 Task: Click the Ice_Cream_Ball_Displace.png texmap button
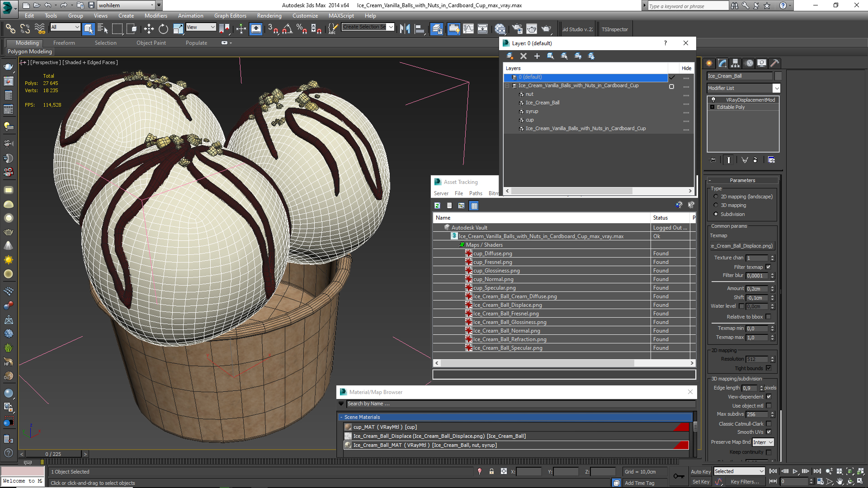(x=742, y=246)
